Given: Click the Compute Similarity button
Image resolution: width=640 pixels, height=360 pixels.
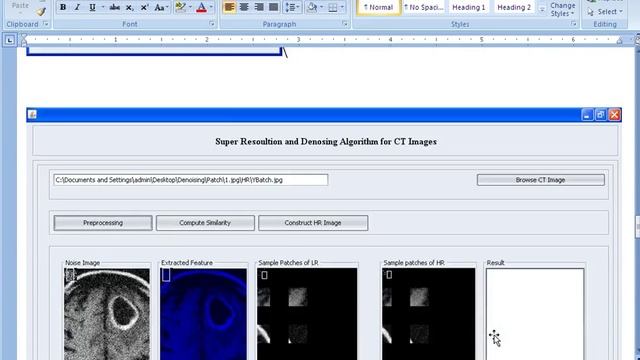Looking at the screenshot, I should pyautogui.click(x=205, y=223).
